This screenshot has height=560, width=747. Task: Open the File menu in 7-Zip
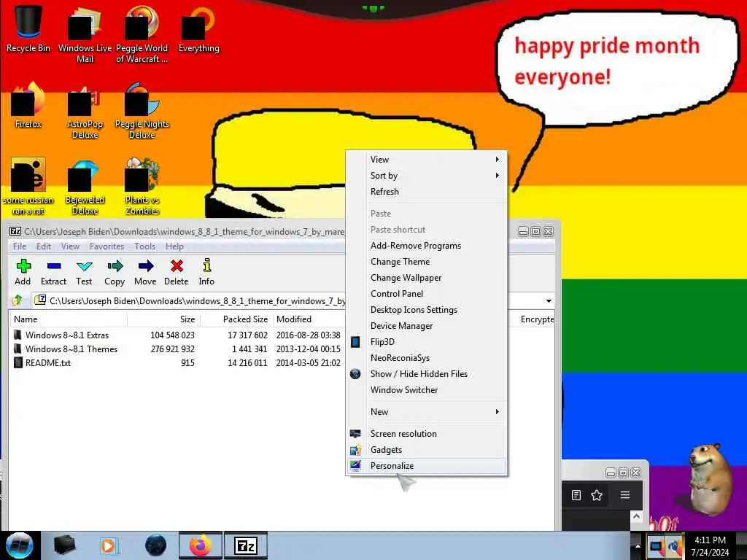click(20, 246)
